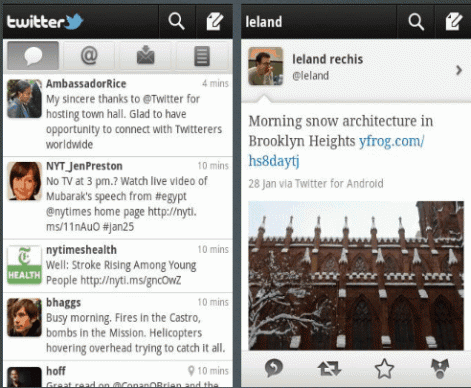Open search in the leland tweet screen

pyautogui.click(x=416, y=22)
